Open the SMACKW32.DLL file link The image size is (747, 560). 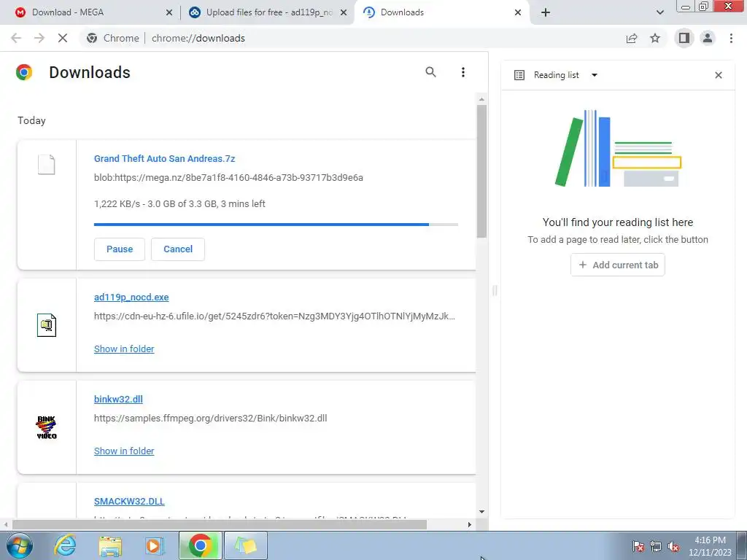[x=129, y=502]
